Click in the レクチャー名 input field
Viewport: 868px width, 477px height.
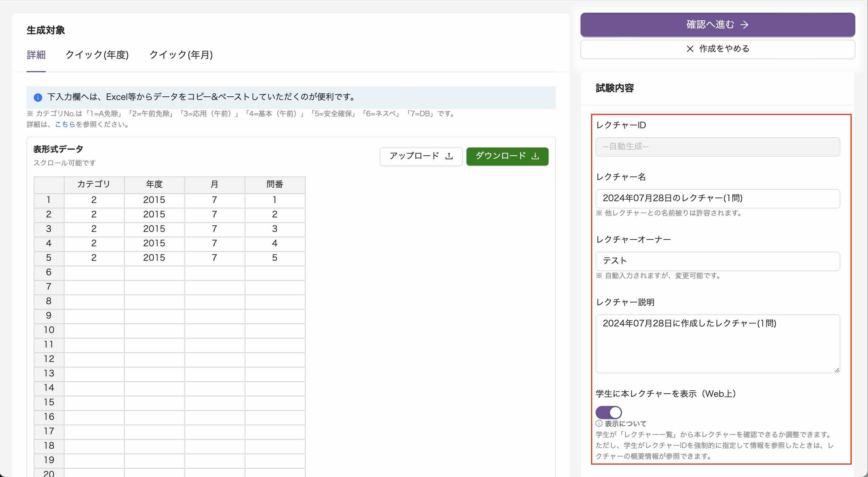pos(717,198)
